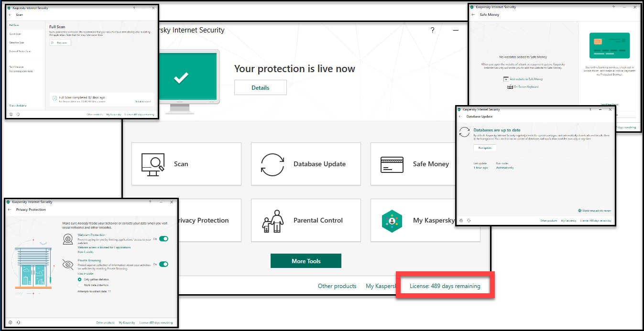Select Selective Scan in Scan window sidebar

point(16,43)
